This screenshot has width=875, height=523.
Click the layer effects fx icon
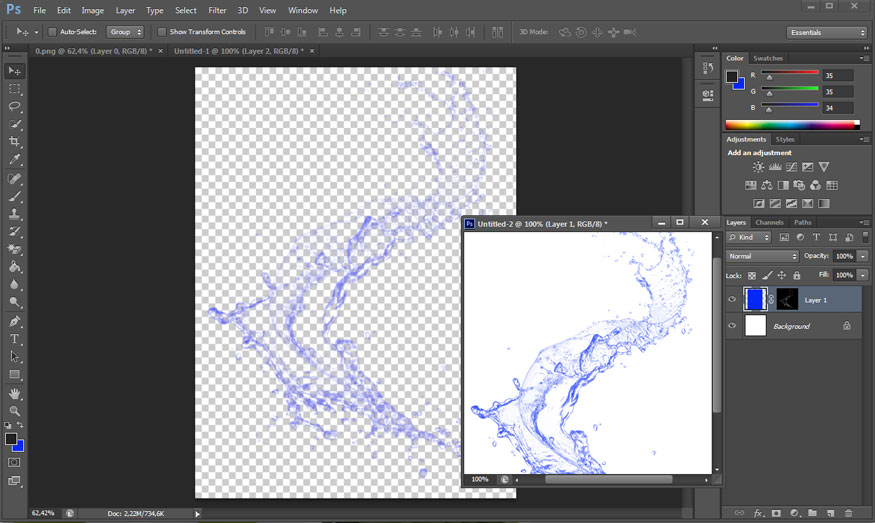pyautogui.click(x=758, y=512)
